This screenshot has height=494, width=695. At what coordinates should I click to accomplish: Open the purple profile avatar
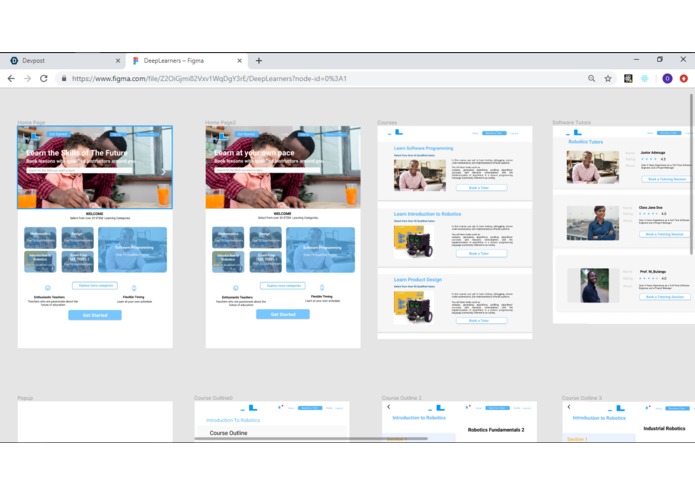(x=667, y=78)
